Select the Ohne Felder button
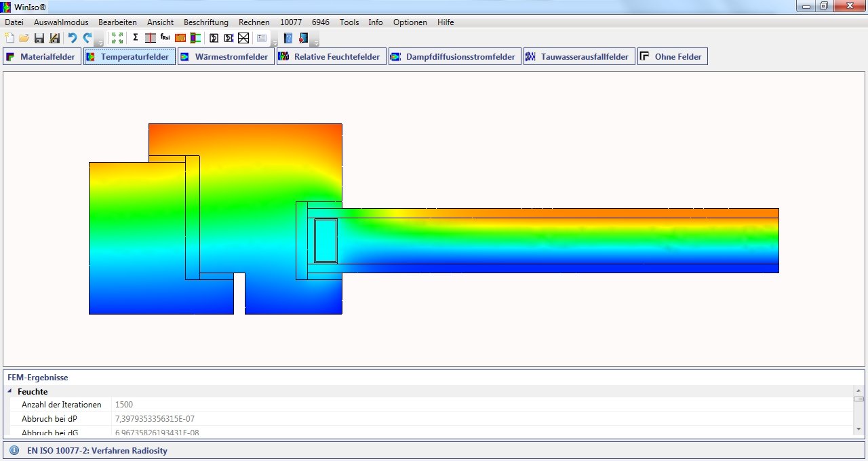Viewport: 868px width, 461px height. point(673,56)
